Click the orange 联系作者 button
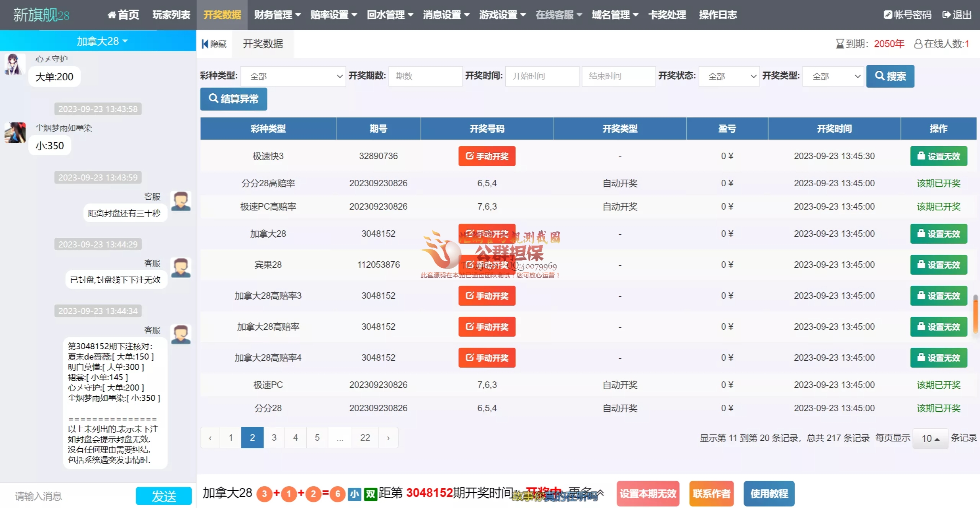The image size is (980, 508). pos(711,494)
